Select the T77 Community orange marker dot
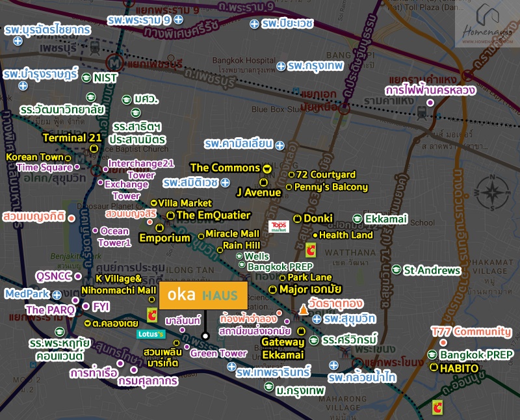The image size is (520, 420). coord(443,343)
